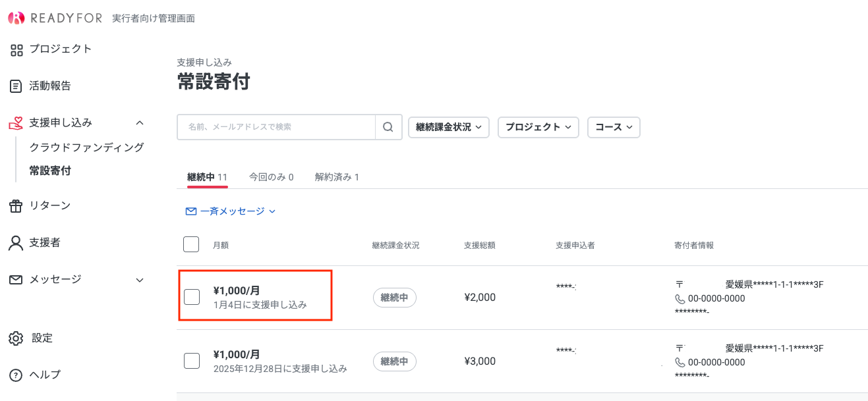The image size is (868, 401).
Task: Click the 月額 column header
Action: point(221,246)
